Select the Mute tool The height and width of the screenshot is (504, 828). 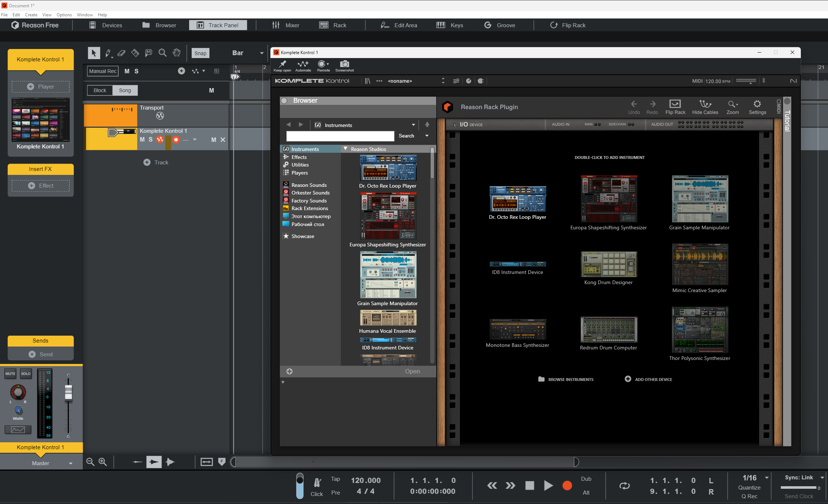click(149, 53)
